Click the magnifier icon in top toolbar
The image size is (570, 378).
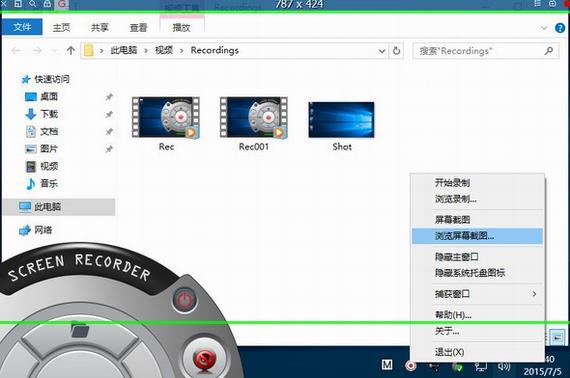32,4
